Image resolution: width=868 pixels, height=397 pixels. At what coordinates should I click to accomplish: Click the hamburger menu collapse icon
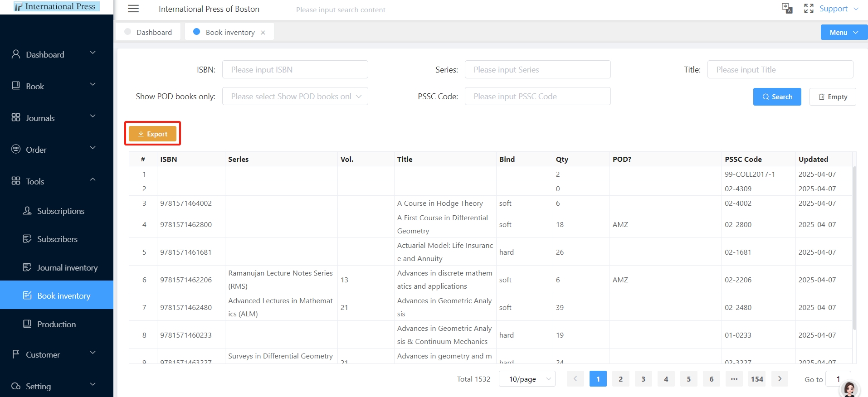click(x=133, y=9)
